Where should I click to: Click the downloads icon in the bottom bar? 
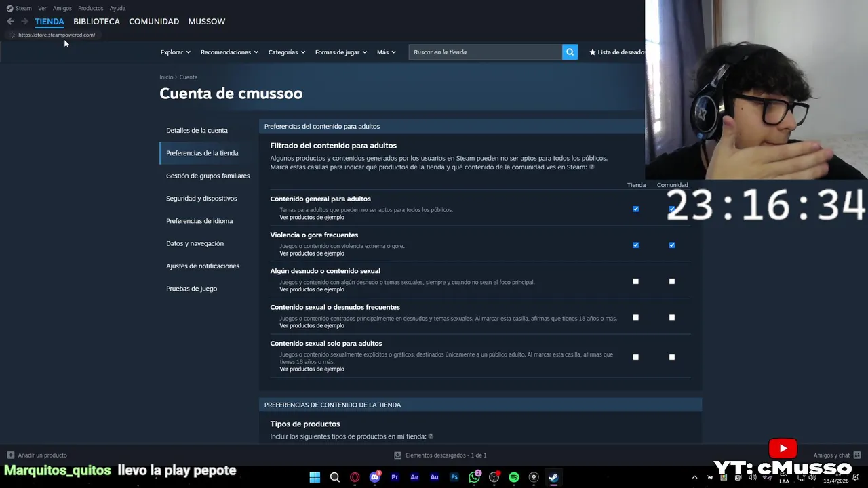click(x=398, y=455)
